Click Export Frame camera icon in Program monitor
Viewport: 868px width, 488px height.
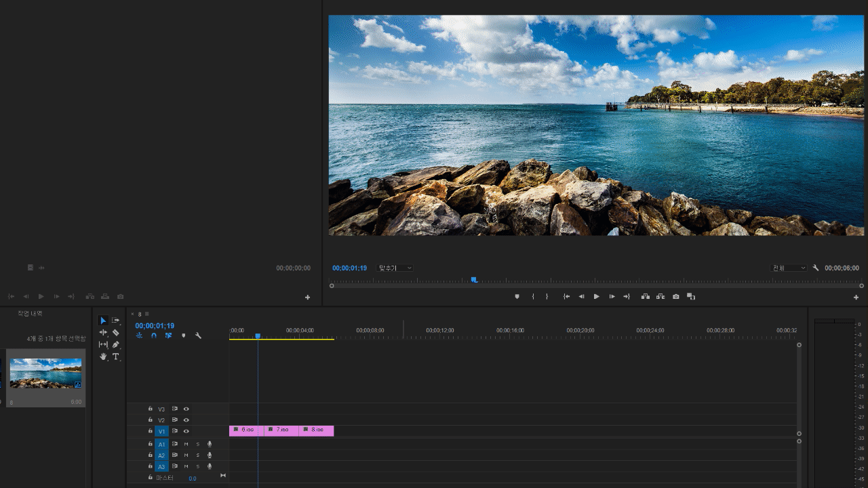(676, 297)
